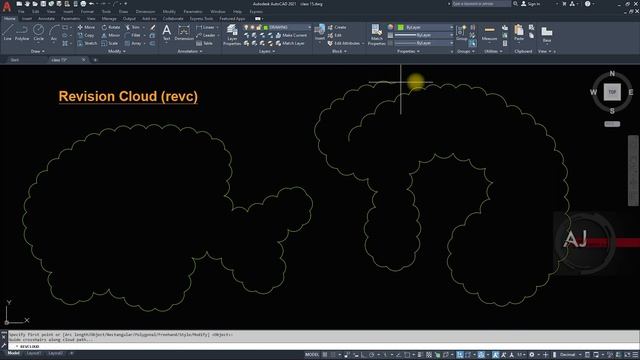Click the Table annotation tool

[204, 43]
